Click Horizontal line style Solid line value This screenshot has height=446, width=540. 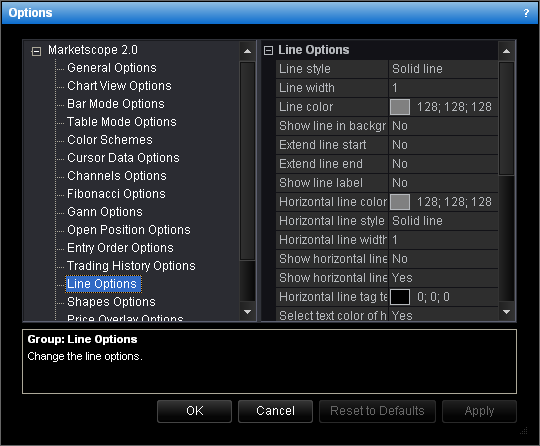443,221
